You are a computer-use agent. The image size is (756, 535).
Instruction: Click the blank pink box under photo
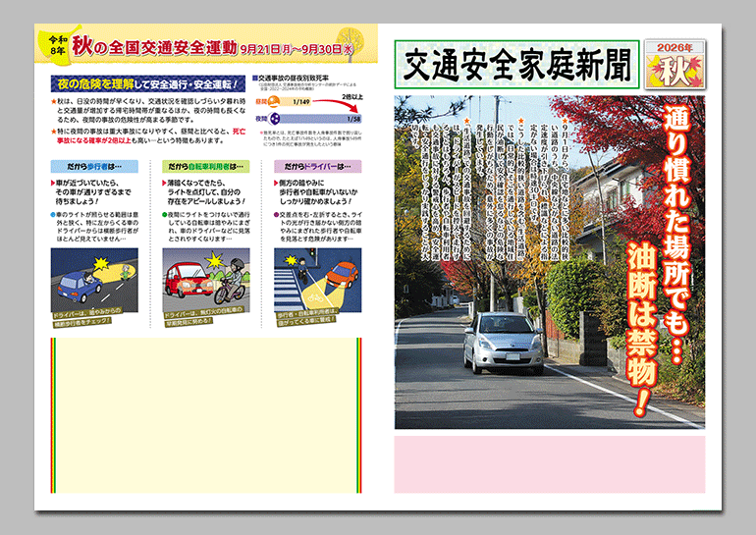click(x=550, y=464)
